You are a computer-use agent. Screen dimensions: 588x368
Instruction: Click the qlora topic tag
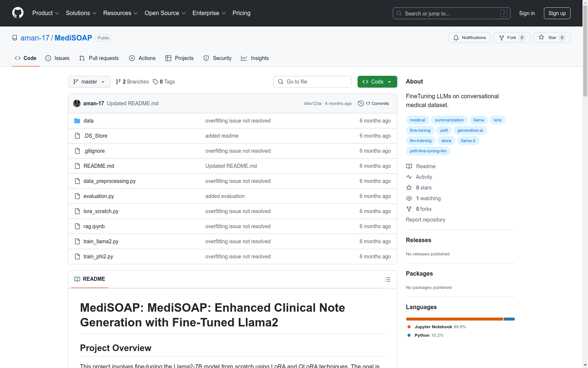[x=446, y=141]
